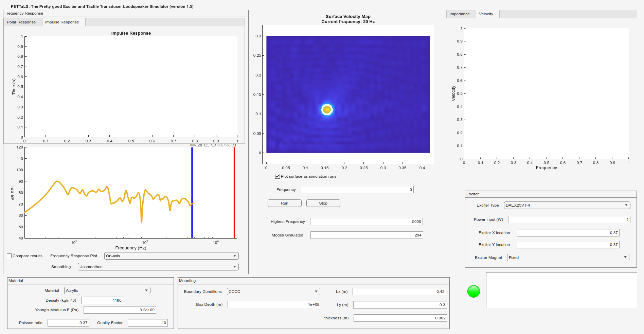Uncheck Plot surface as simulation runs
The height and width of the screenshot is (334, 644).
point(278,176)
